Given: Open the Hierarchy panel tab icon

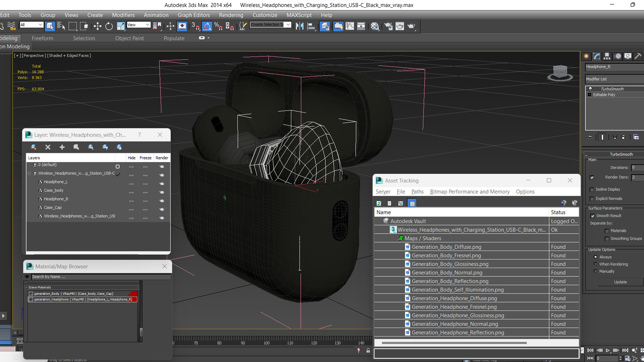Looking at the screenshot, I should click(x=607, y=56).
